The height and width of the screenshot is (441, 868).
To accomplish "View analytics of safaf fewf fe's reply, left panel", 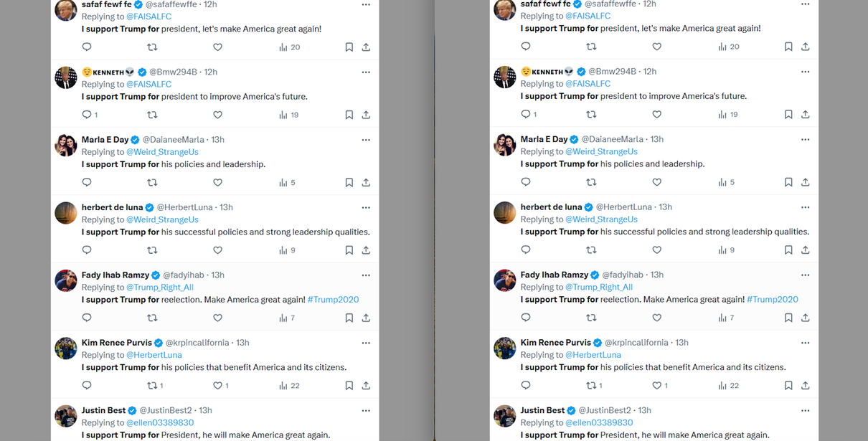I will [289, 47].
